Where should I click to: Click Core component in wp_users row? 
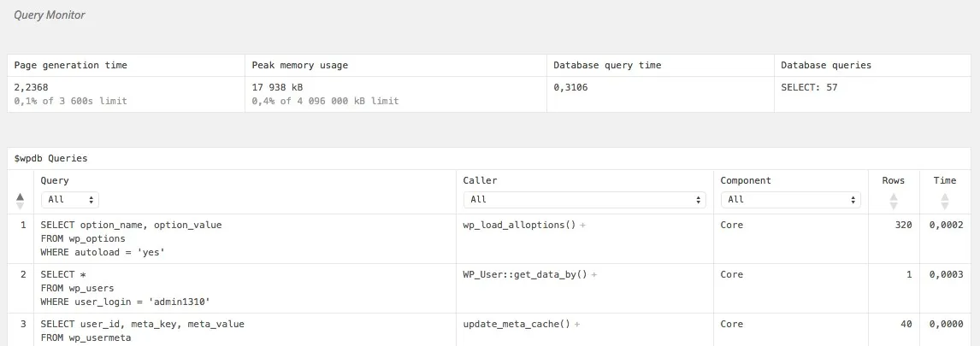point(732,274)
